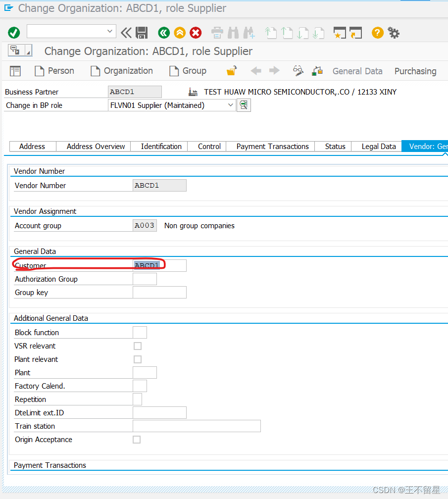Open the command field dropdown
448x499 pixels.
click(x=110, y=31)
